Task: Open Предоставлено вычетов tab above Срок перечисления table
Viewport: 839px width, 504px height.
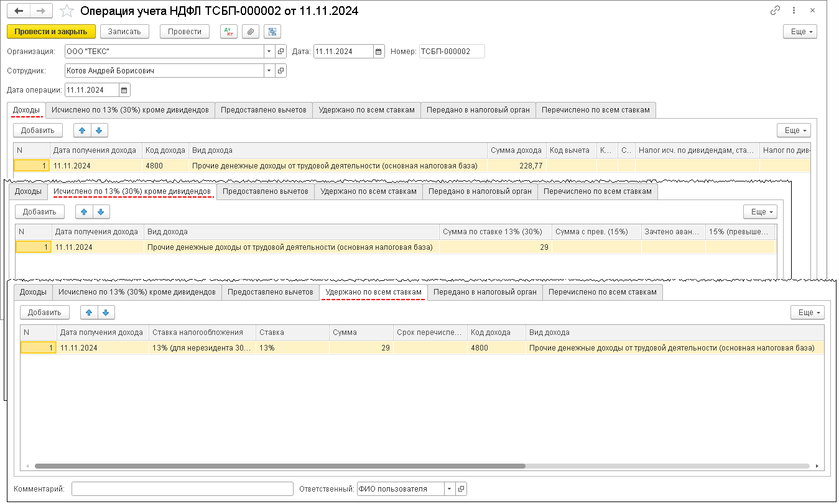Action: [271, 292]
